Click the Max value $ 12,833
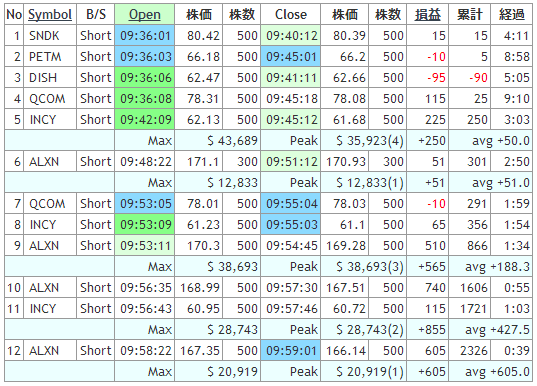 tap(218, 183)
